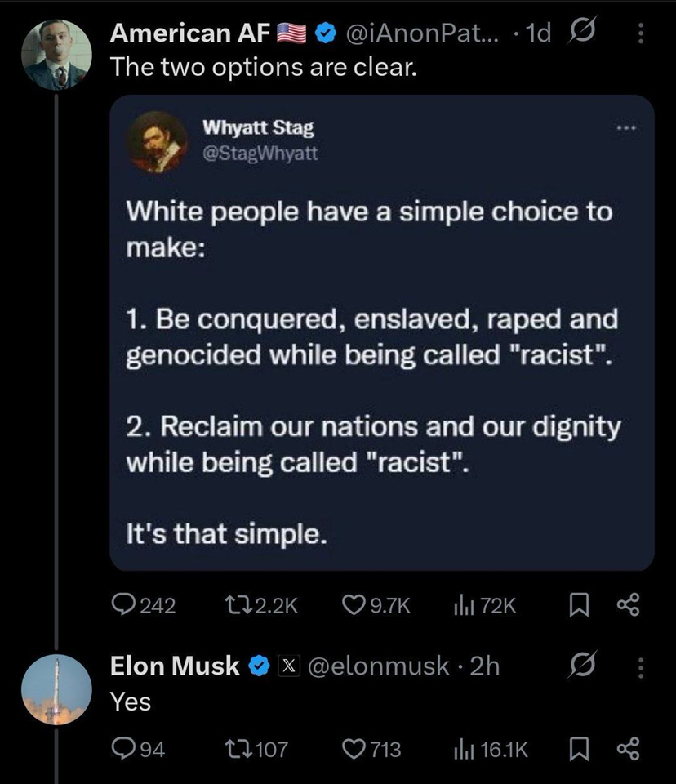Reply to Elon Musk's post
The height and width of the screenshot is (784, 676).
122,749
